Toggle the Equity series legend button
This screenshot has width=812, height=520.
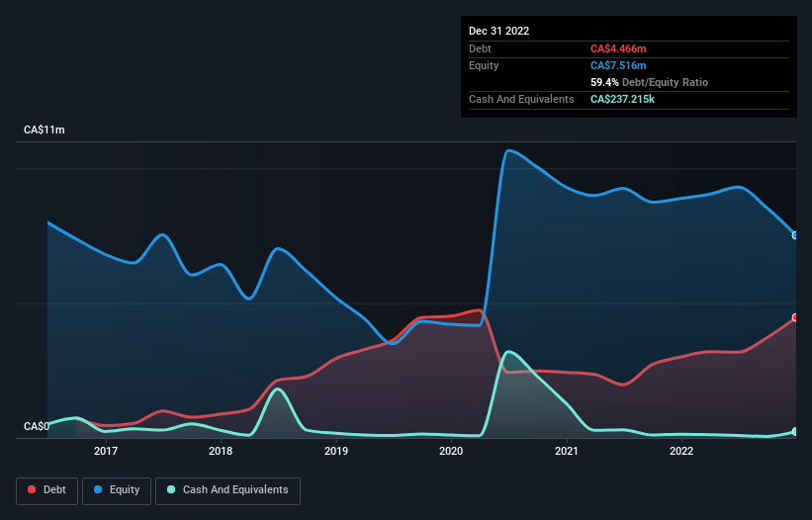point(117,490)
